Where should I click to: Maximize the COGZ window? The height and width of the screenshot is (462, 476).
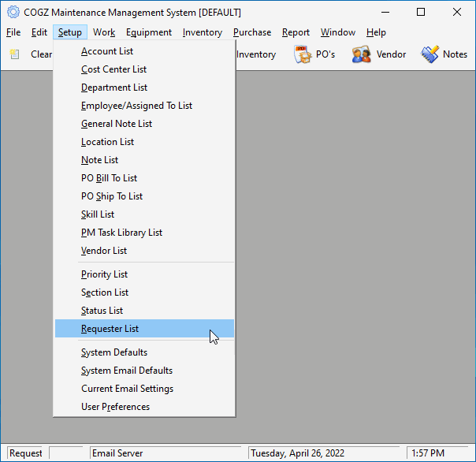(x=421, y=12)
